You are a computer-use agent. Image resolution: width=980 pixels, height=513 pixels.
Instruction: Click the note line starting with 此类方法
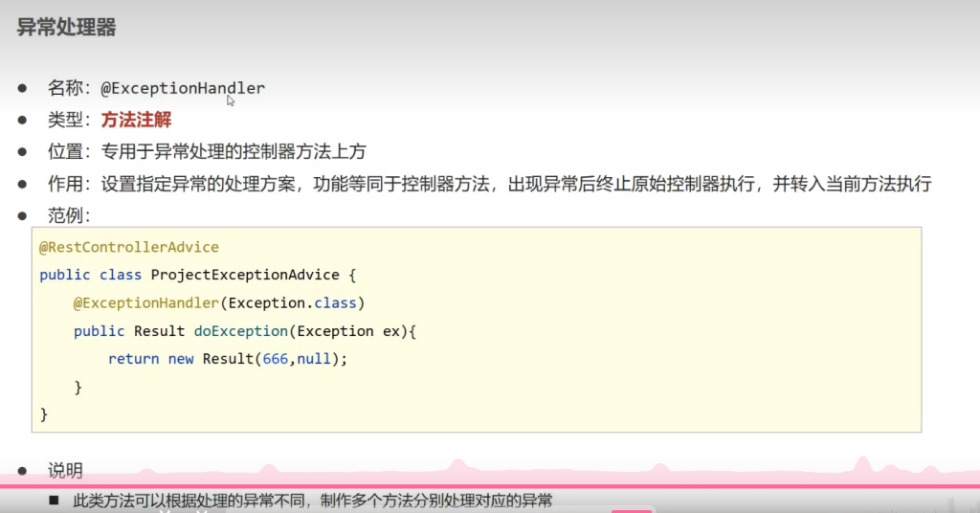point(312,501)
